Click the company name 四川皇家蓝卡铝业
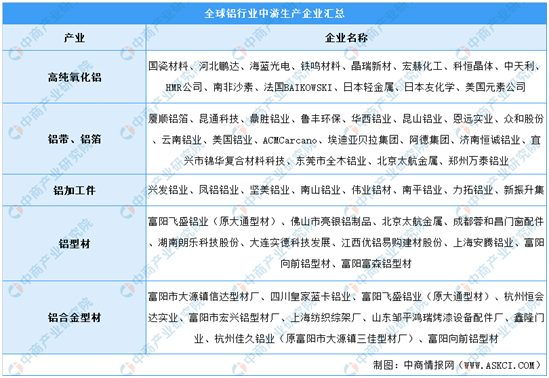Viewport: 549px width, 378px height. point(311,297)
